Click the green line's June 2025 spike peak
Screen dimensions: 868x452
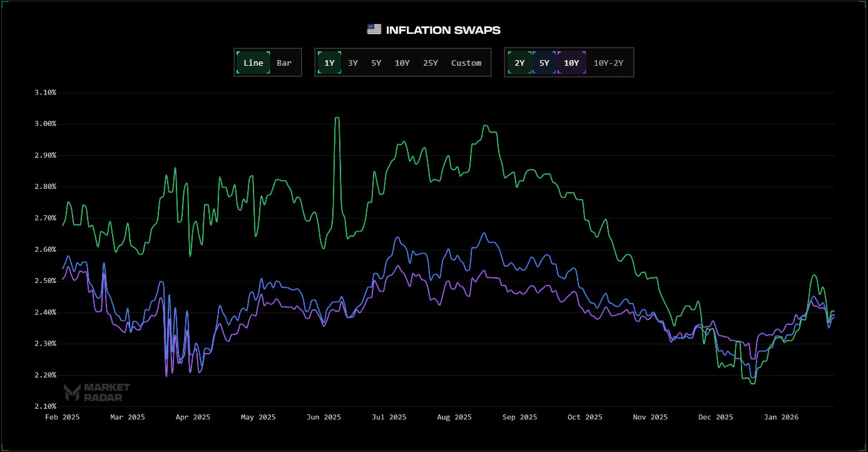pos(337,118)
